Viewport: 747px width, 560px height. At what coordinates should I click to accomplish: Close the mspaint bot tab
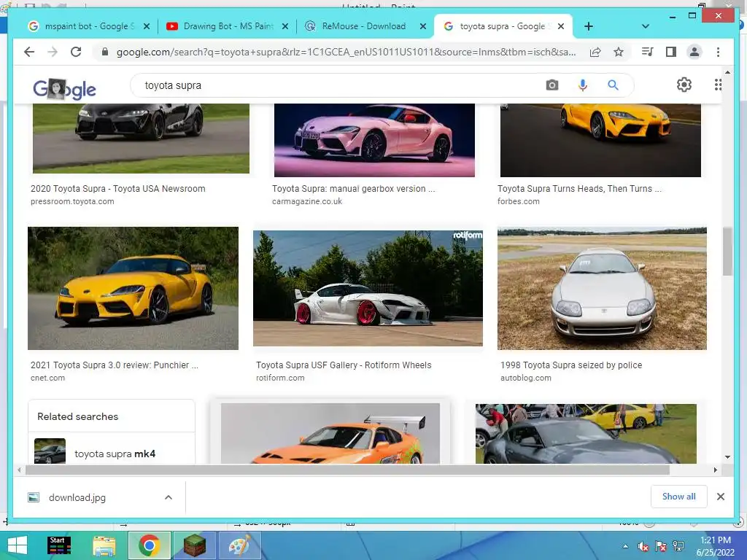coord(147,26)
